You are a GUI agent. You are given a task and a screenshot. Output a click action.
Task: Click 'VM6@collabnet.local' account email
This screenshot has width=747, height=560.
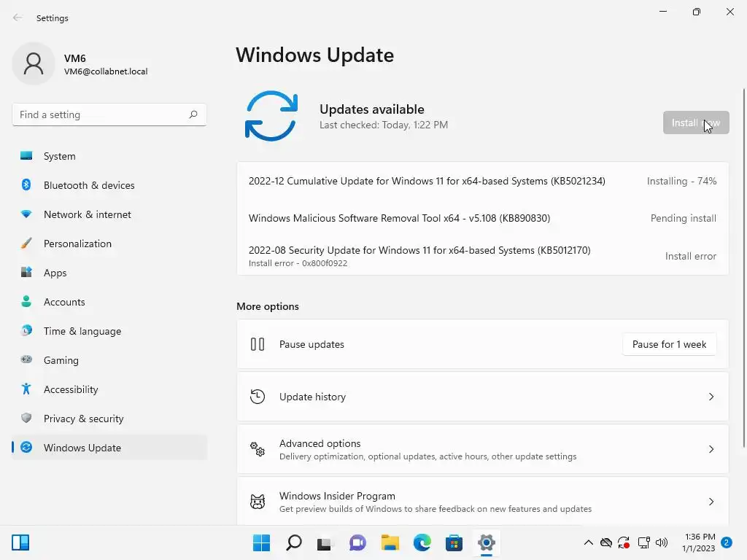point(106,71)
